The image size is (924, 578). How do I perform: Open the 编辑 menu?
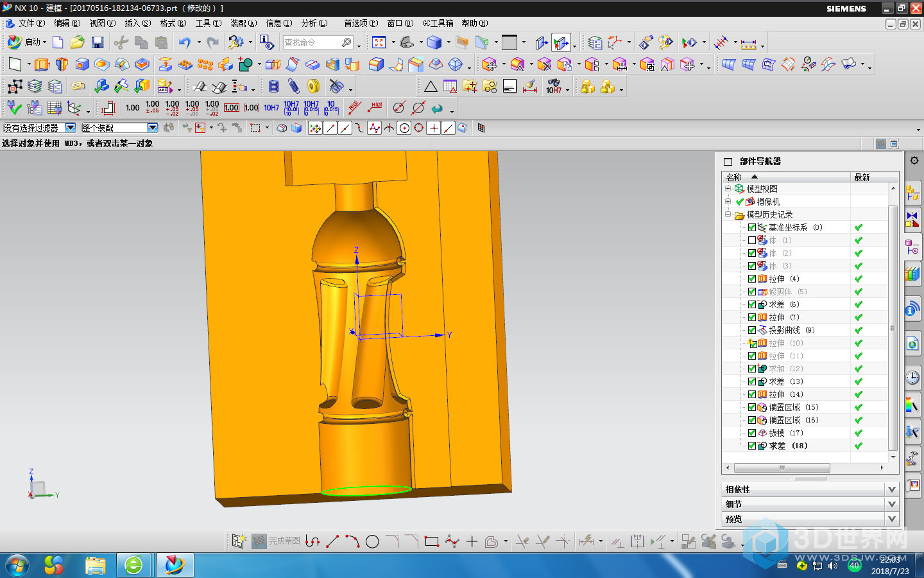pyautogui.click(x=67, y=23)
